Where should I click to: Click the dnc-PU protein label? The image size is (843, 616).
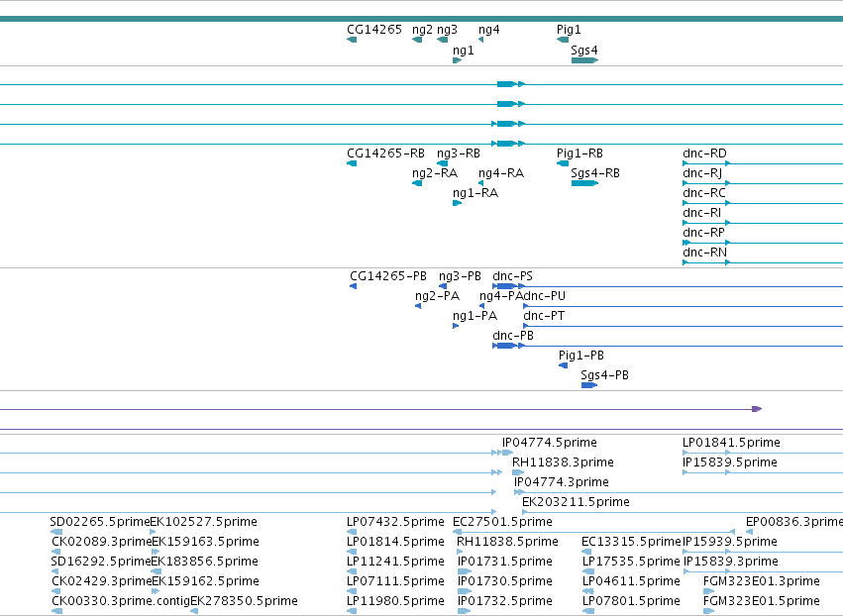[x=544, y=296]
